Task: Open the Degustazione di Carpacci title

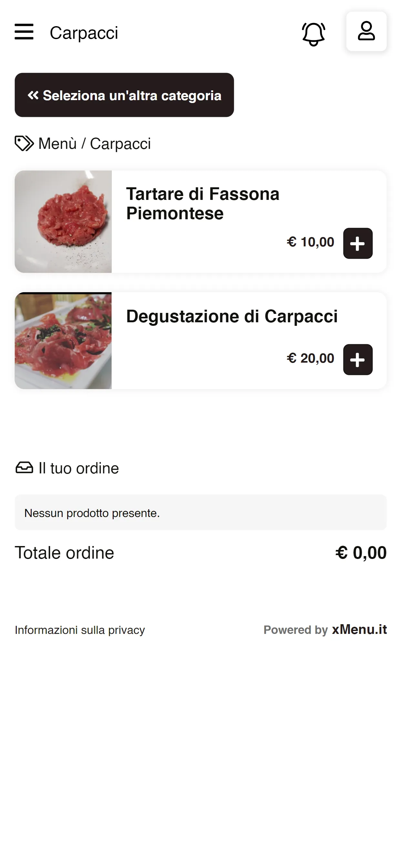Action: [232, 316]
